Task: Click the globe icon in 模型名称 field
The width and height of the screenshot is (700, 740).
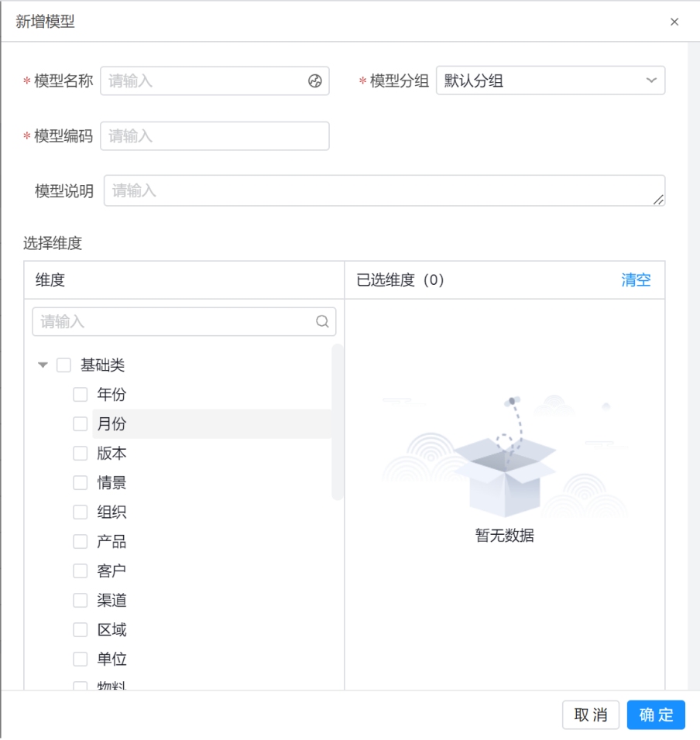Action: pos(314,81)
